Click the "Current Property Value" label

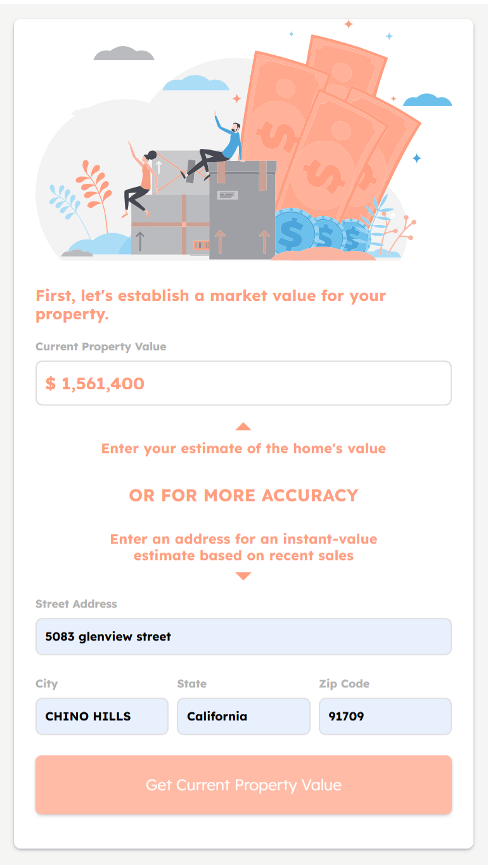101,347
